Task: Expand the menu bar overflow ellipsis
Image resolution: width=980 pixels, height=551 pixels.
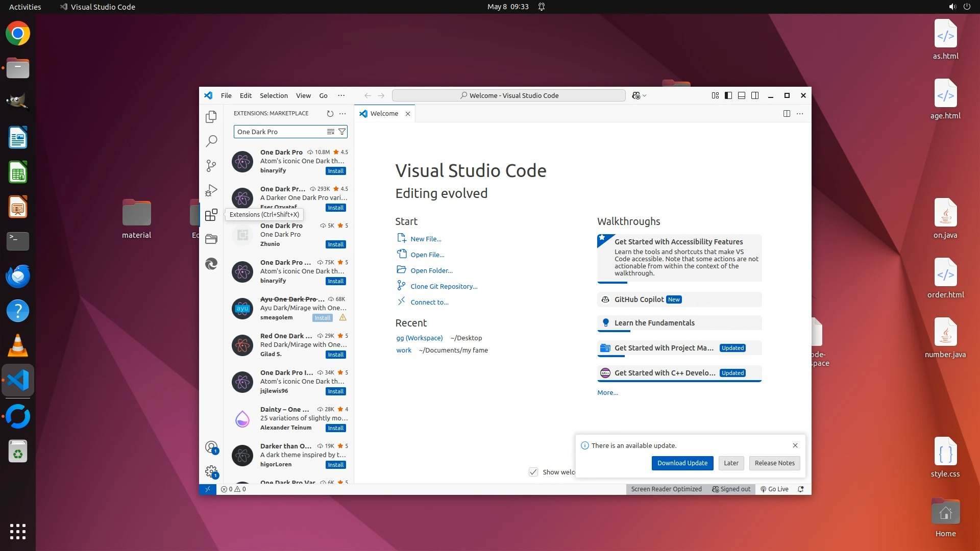Action: 341,95
